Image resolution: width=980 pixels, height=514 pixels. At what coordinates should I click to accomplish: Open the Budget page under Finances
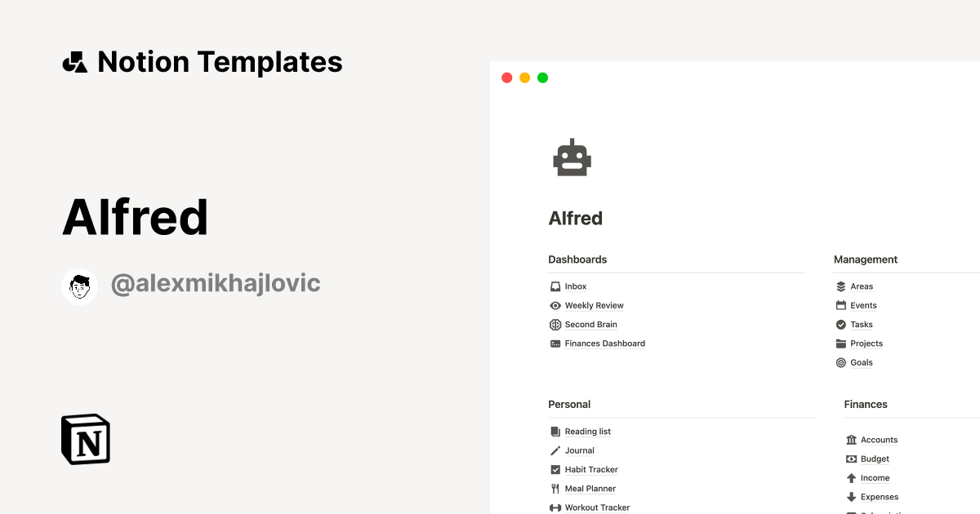click(875, 459)
